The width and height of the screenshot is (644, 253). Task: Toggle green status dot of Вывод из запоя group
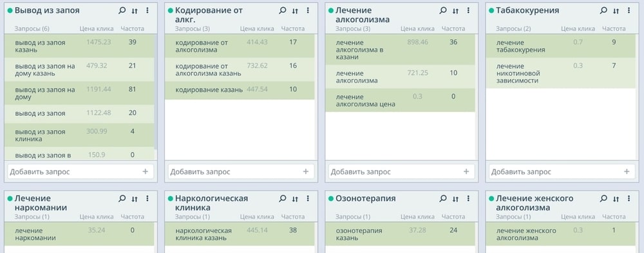click(x=10, y=11)
